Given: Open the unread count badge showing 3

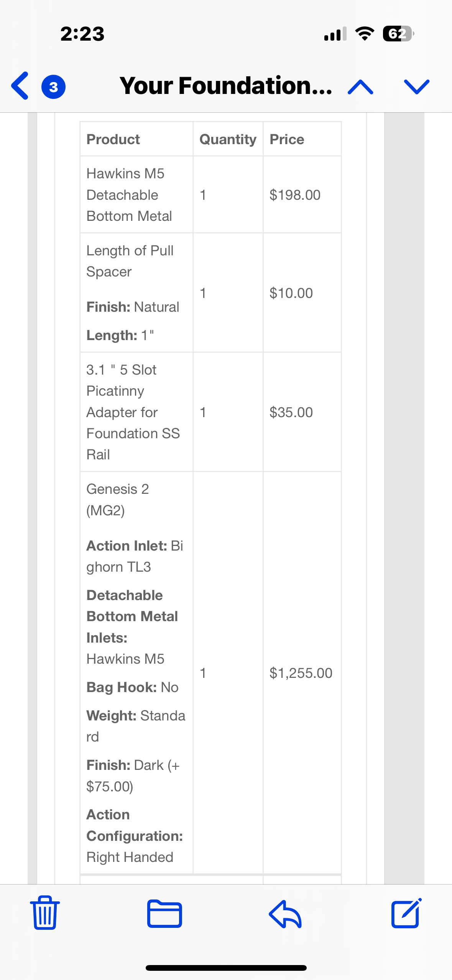Looking at the screenshot, I should [53, 87].
